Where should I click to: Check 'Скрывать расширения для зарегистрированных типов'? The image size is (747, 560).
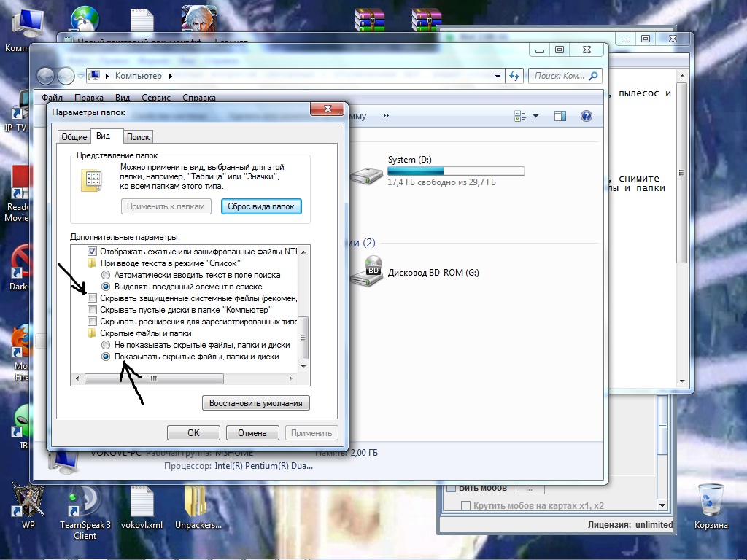pyautogui.click(x=93, y=322)
